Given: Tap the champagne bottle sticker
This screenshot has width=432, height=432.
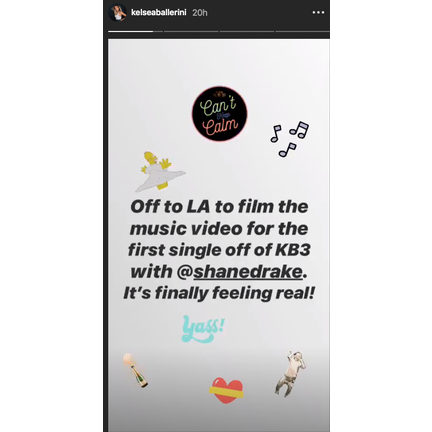Looking at the screenshot, I should (x=135, y=370).
